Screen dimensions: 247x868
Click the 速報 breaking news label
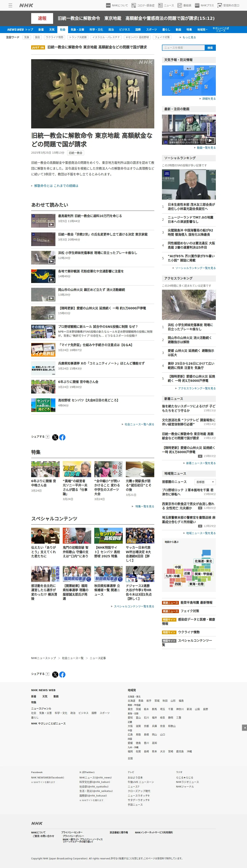click(x=42, y=18)
